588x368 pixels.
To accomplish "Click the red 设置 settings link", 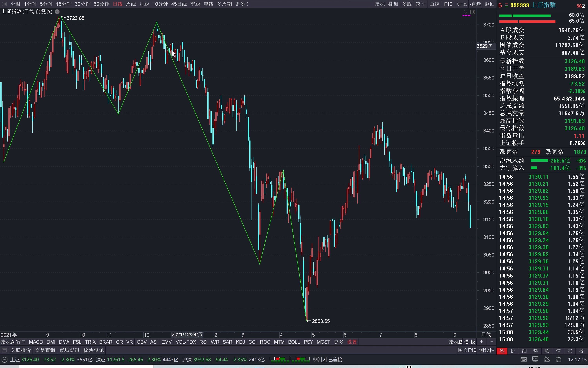I will pyautogui.click(x=352, y=342).
